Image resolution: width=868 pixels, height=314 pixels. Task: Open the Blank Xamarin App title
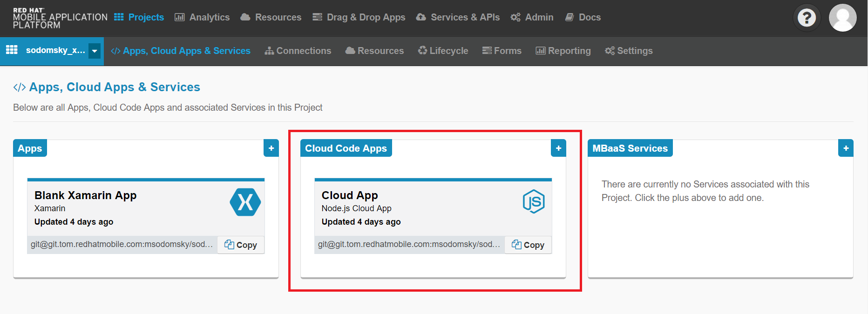(x=86, y=195)
